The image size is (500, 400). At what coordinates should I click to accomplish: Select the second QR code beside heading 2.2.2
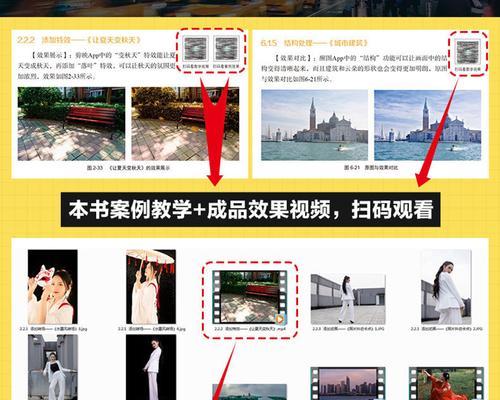coord(227,49)
